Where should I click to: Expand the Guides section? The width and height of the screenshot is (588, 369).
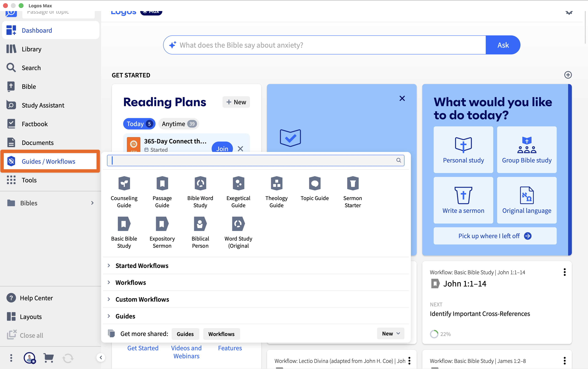(256, 316)
